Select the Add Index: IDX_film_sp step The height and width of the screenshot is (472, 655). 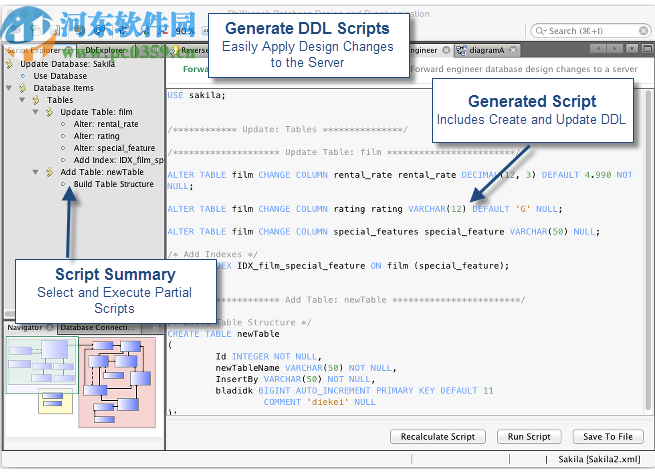118,160
